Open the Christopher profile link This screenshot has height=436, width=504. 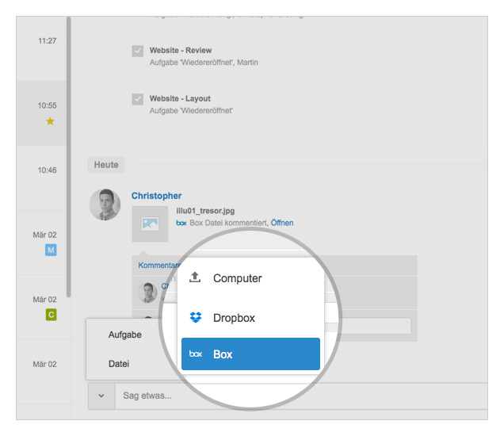[156, 196]
